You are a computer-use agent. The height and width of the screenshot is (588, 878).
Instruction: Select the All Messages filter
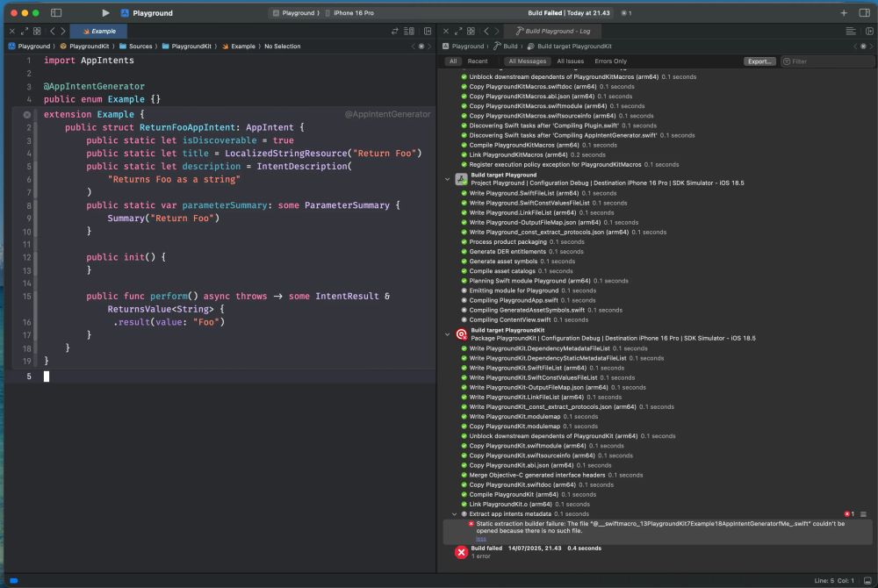527,61
